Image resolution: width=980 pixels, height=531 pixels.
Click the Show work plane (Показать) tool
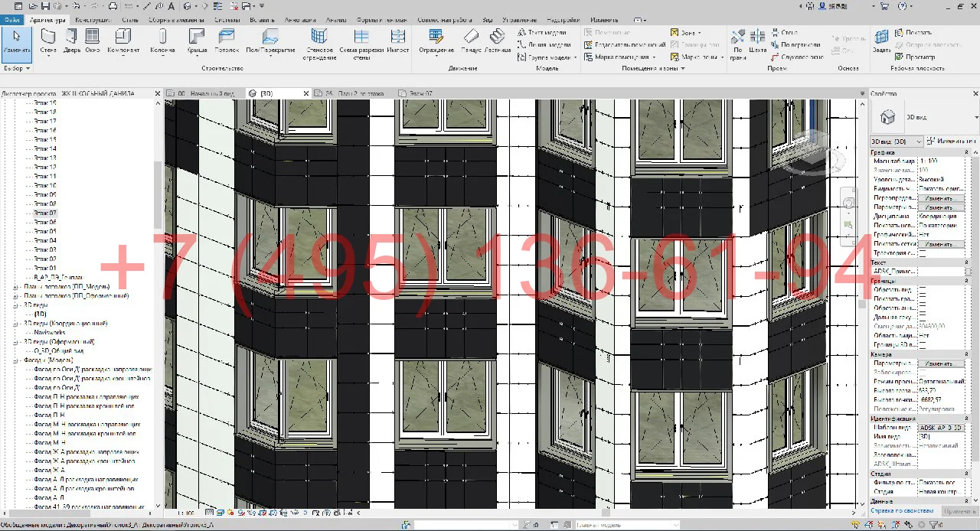913,33
